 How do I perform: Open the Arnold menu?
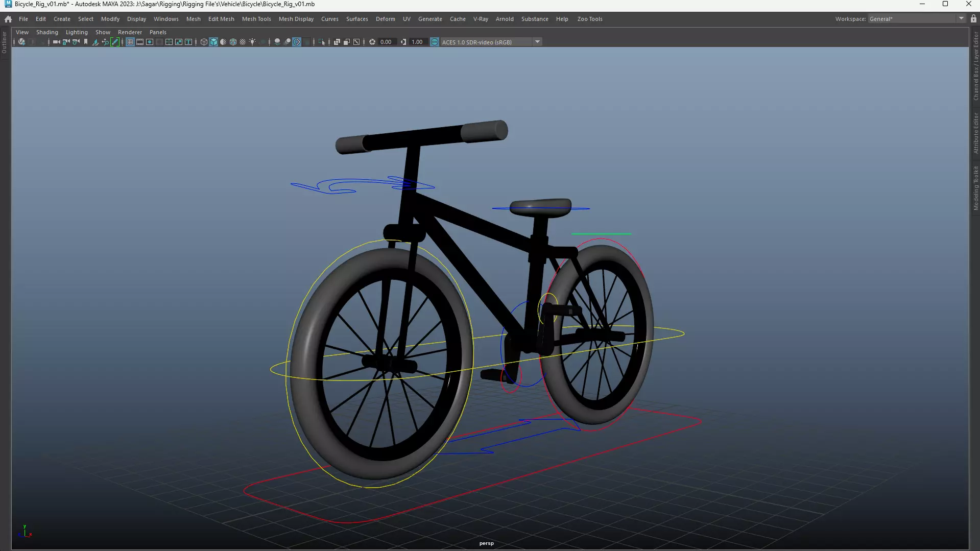[x=505, y=19]
